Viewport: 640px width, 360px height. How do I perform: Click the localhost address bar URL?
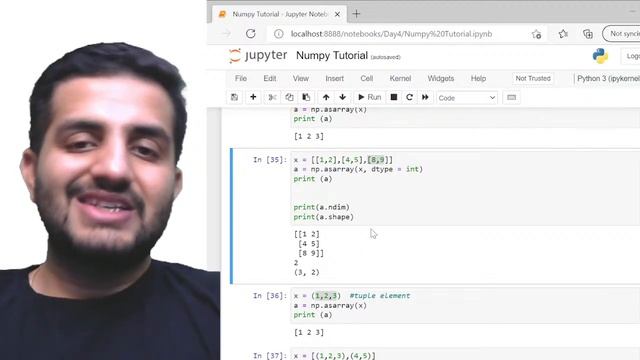pyautogui.click(x=391, y=34)
